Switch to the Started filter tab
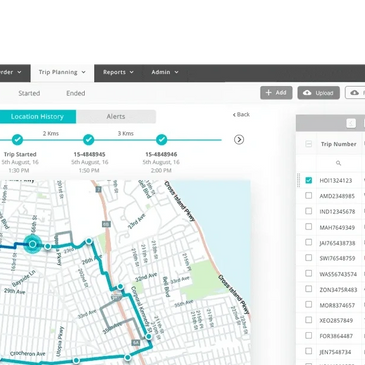Screen dimensions: 365x365 pos(29,93)
